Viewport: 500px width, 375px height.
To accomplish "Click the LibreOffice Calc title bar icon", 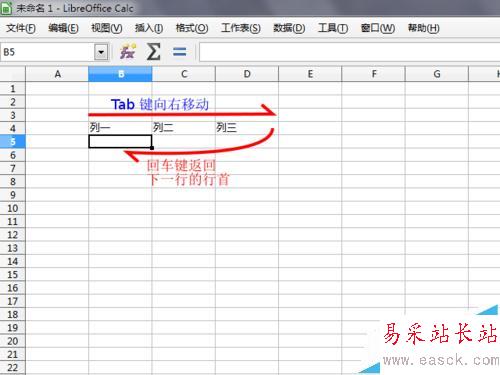I will [x=6, y=8].
